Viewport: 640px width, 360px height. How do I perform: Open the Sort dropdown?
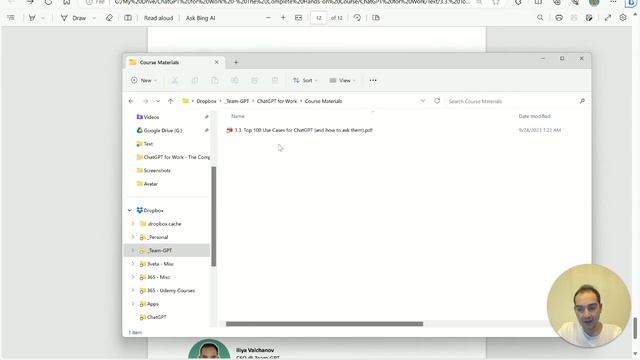click(x=305, y=80)
